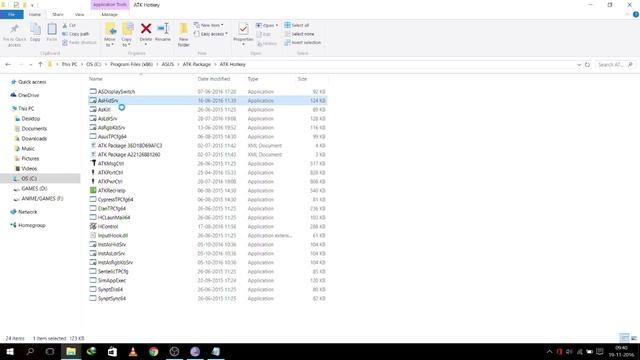The height and width of the screenshot is (360, 640).
Task: Open the New item dropdown
Action: (209, 25)
